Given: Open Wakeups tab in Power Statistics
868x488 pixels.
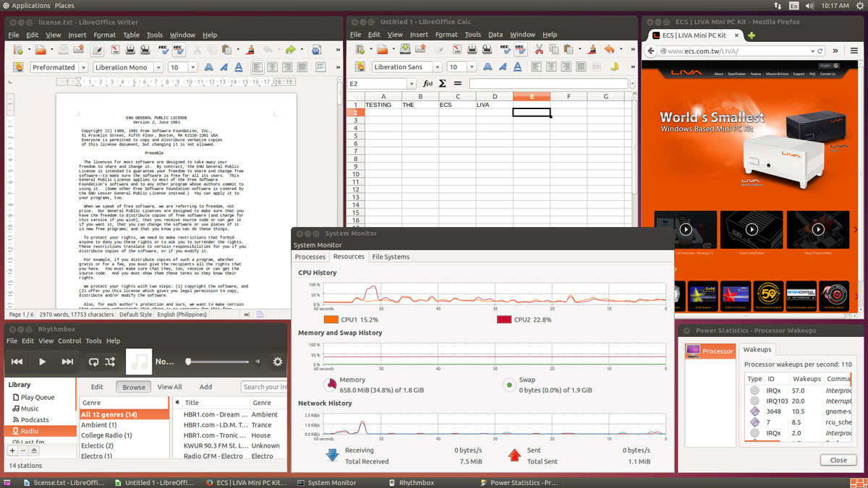Looking at the screenshot, I should [757, 349].
